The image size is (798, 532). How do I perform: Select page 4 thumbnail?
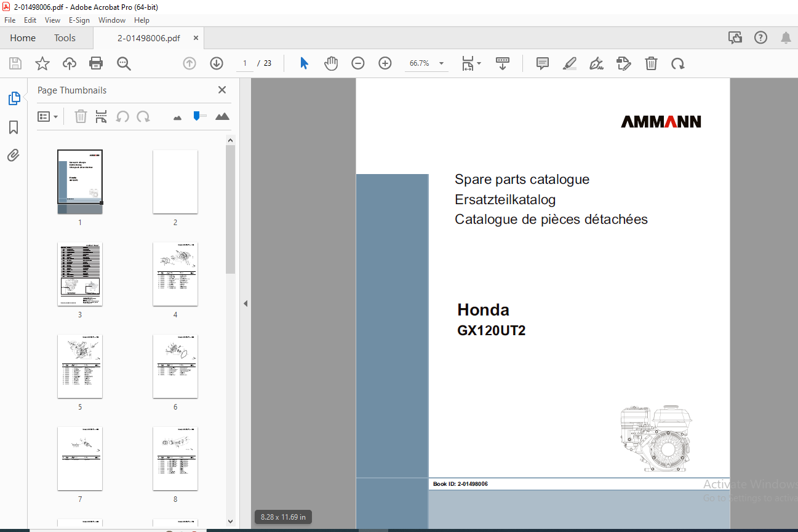tap(175, 274)
